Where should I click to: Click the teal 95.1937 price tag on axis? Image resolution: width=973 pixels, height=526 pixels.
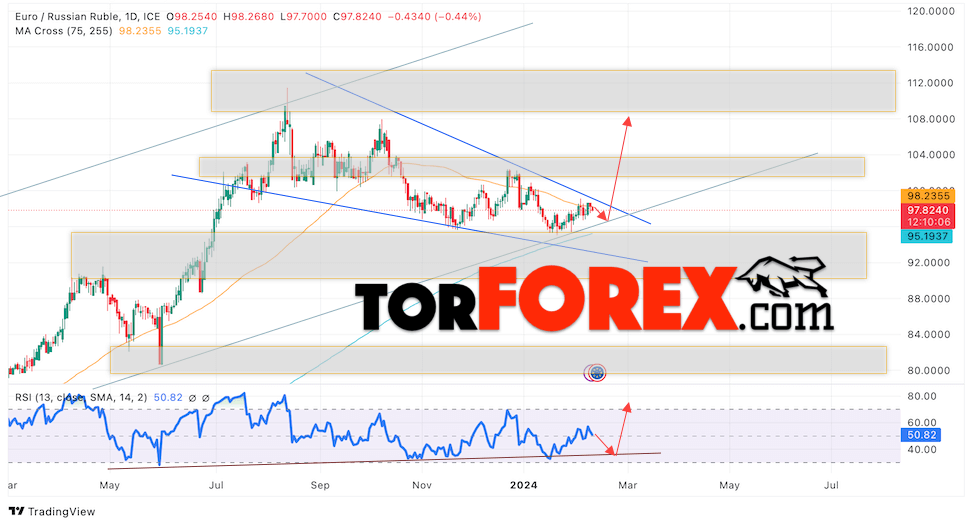926,236
